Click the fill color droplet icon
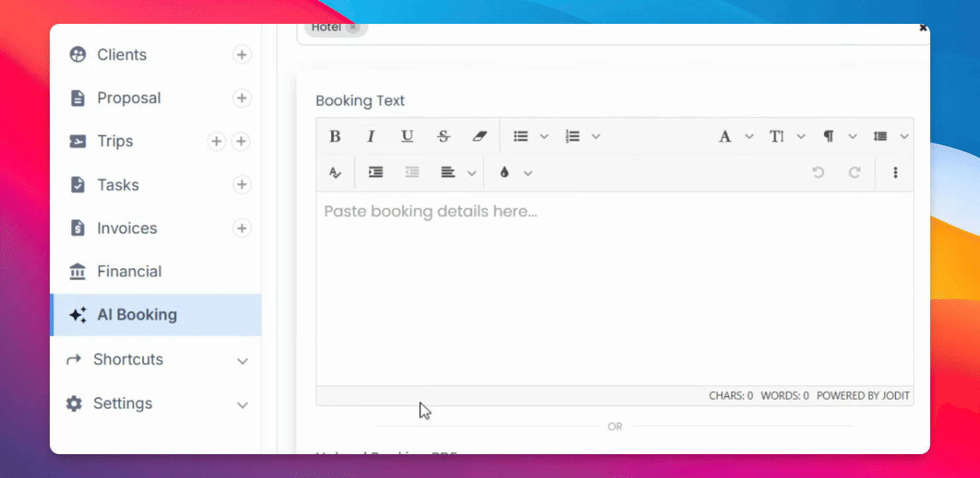980x478 pixels. tap(505, 173)
